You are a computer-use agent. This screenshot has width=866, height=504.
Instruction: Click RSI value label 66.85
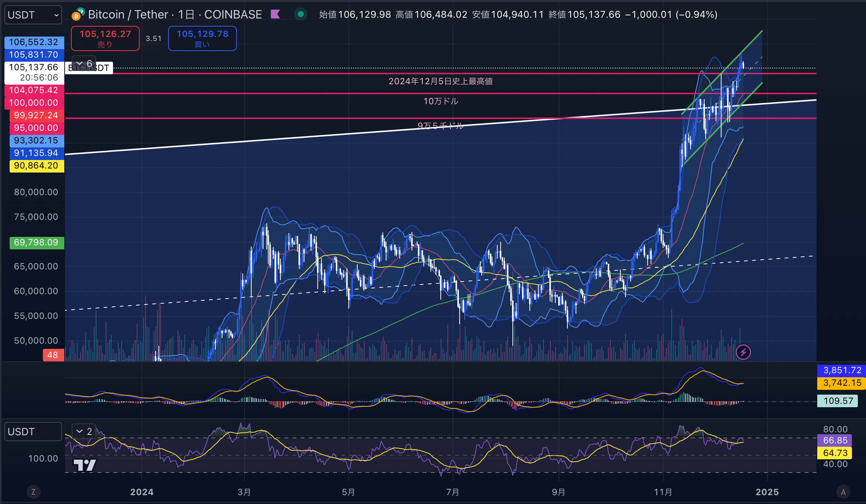[x=835, y=440]
